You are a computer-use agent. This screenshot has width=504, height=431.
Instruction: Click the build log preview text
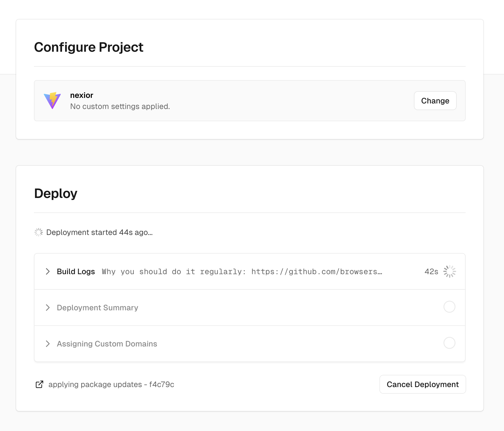pyautogui.click(x=242, y=272)
